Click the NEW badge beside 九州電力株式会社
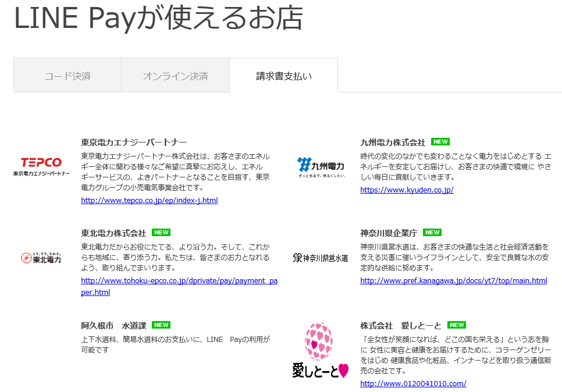Image resolution: width=562 pixels, height=392 pixels. coord(440,141)
